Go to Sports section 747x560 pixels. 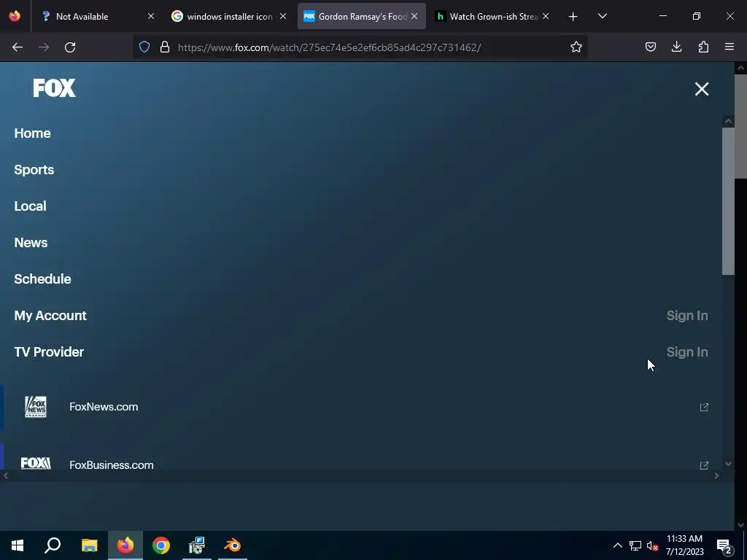[x=34, y=170]
